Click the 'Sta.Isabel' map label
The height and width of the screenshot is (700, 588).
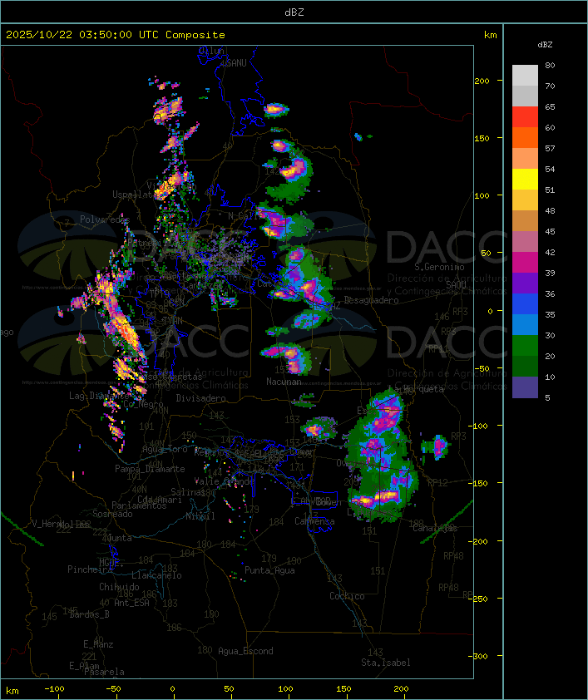click(386, 663)
